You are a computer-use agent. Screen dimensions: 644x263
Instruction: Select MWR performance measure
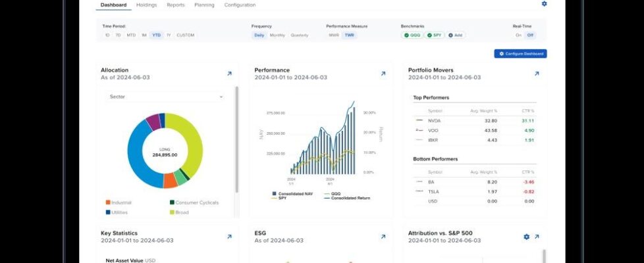(x=334, y=35)
